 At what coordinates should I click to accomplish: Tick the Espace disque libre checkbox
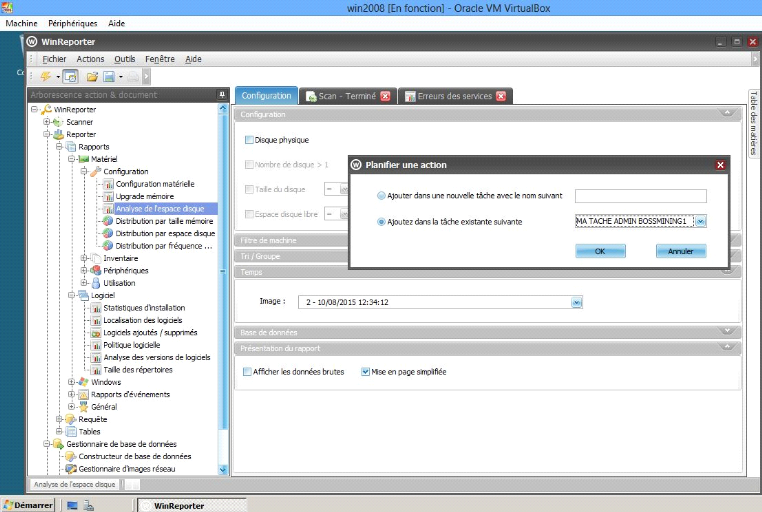249,214
